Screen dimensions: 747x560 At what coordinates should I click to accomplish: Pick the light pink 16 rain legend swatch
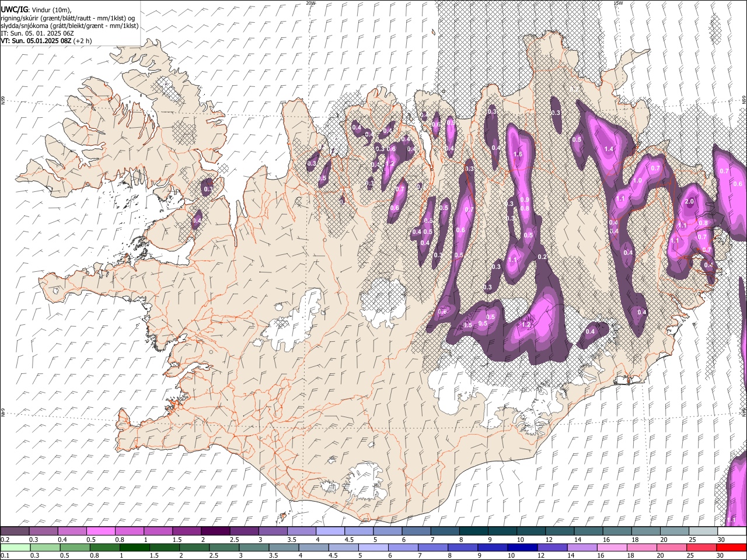(x=612, y=547)
